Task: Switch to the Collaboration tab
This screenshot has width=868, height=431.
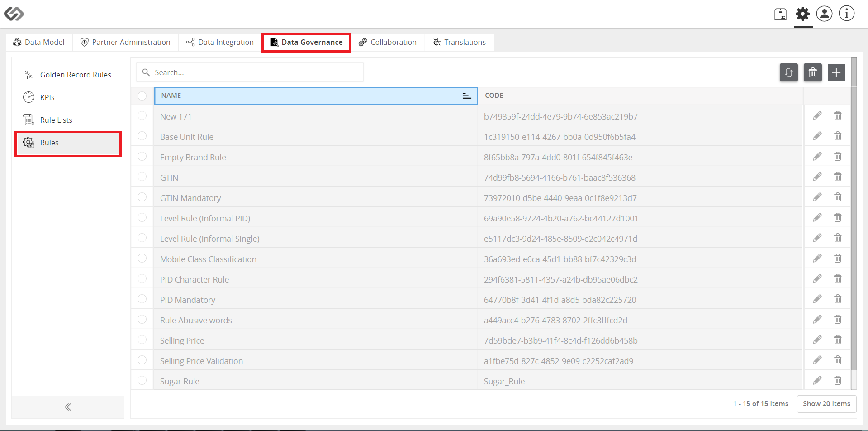Action: click(388, 42)
